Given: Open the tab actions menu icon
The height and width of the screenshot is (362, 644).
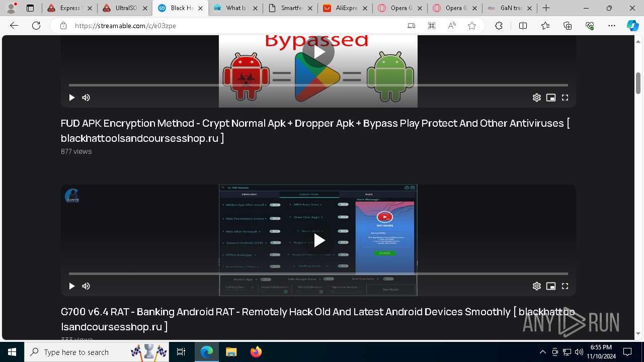Looking at the screenshot, I should [x=30, y=8].
